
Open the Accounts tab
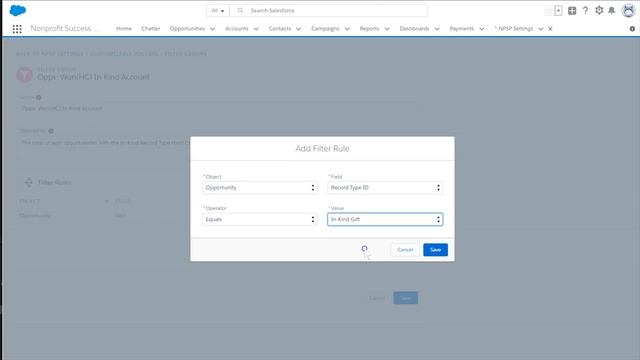[x=237, y=29]
